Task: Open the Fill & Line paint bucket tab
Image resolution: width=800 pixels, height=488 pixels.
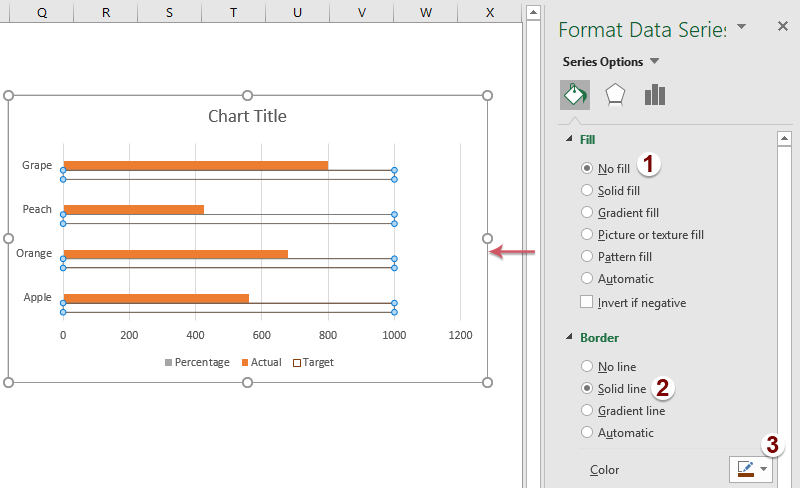Action: (574, 95)
